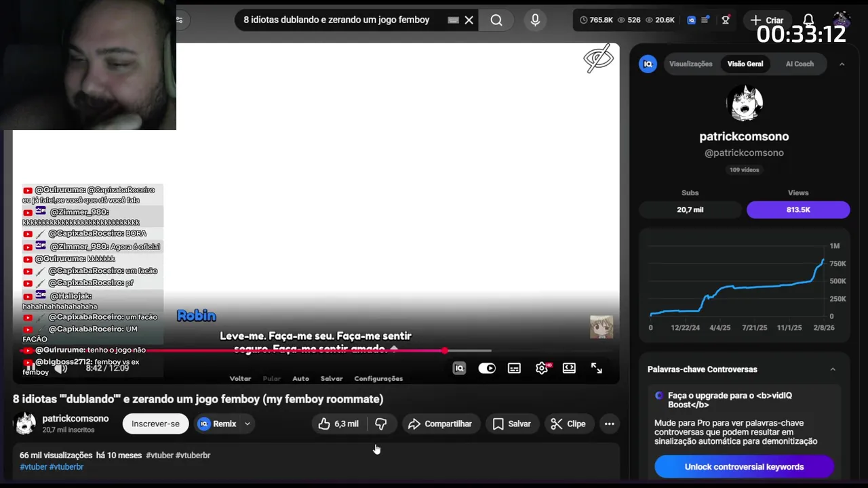Open more actions three-dot menu
This screenshot has height=488, width=868.
point(609,424)
